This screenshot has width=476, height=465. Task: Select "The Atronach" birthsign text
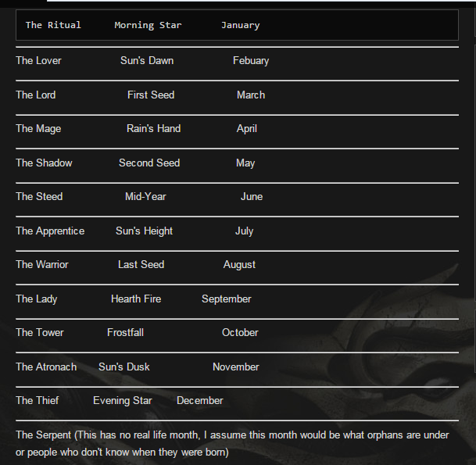(46, 367)
